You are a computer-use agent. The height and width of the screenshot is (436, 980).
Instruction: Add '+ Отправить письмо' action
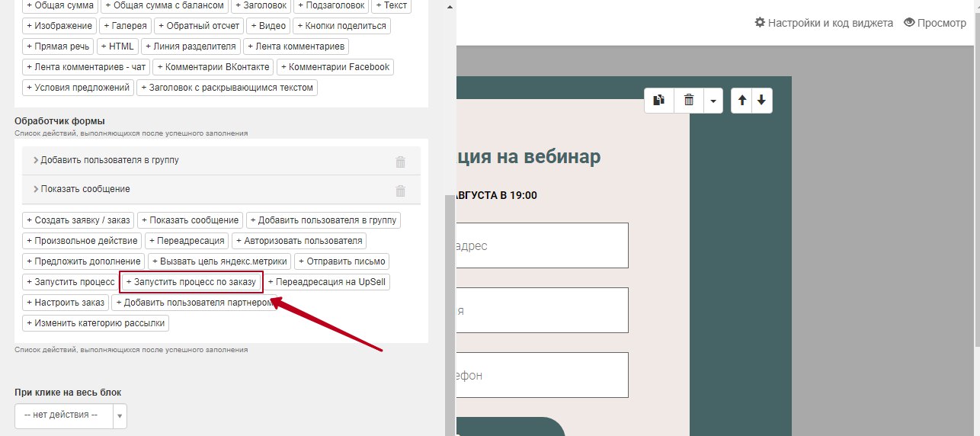coord(341,261)
